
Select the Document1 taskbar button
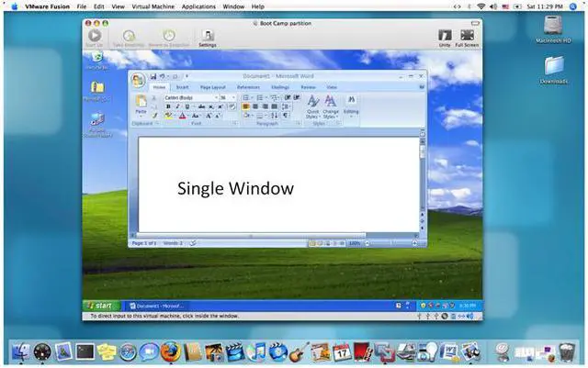(157, 307)
